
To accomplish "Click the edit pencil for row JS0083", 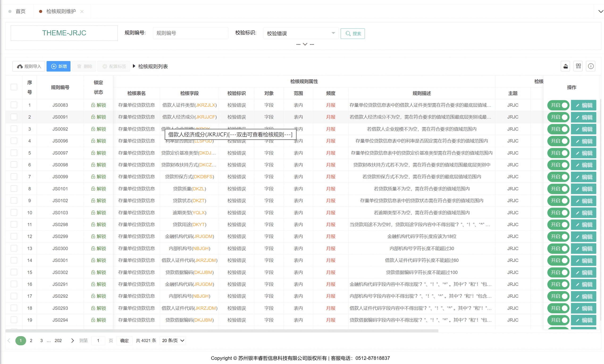I will pyautogui.click(x=583, y=105).
